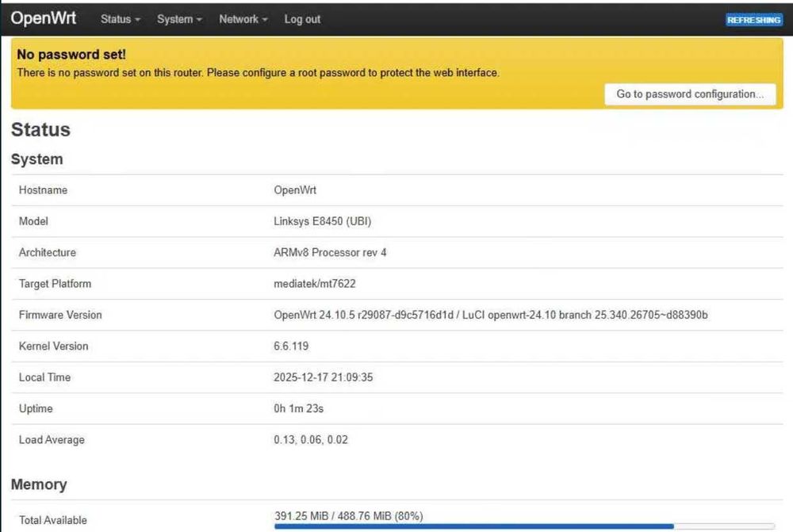Select ARMv8 Processor rev 4 value
This screenshot has height=532, width=793.
[x=330, y=252]
